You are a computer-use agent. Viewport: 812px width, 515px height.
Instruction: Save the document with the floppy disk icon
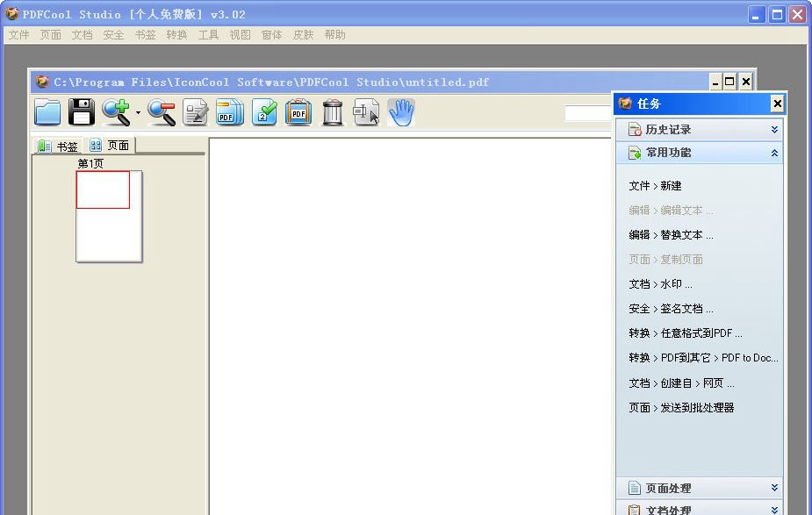pyautogui.click(x=82, y=112)
